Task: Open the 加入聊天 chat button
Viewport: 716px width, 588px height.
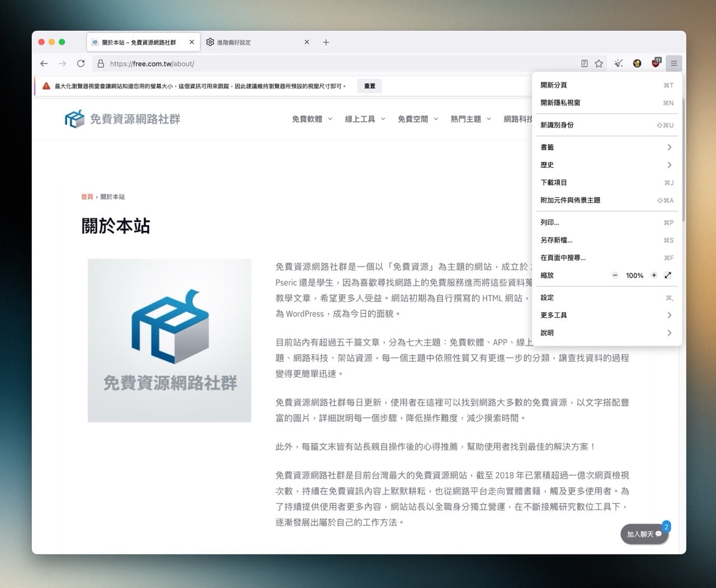Action: click(x=644, y=534)
